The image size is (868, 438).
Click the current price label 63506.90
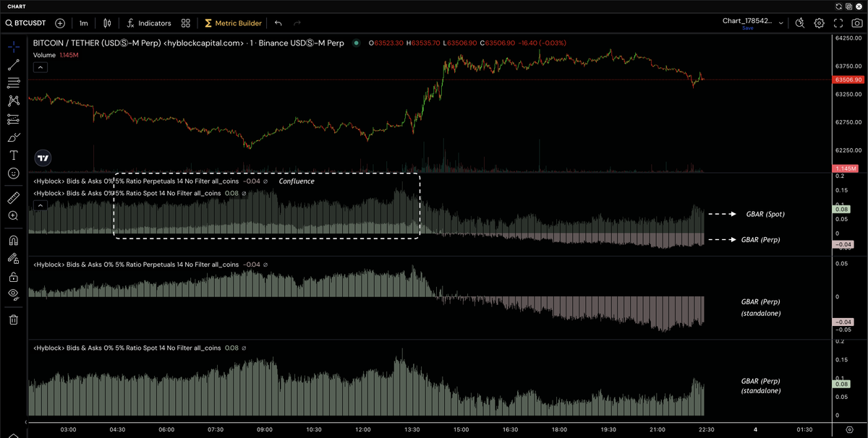click(x=846, y=80)
